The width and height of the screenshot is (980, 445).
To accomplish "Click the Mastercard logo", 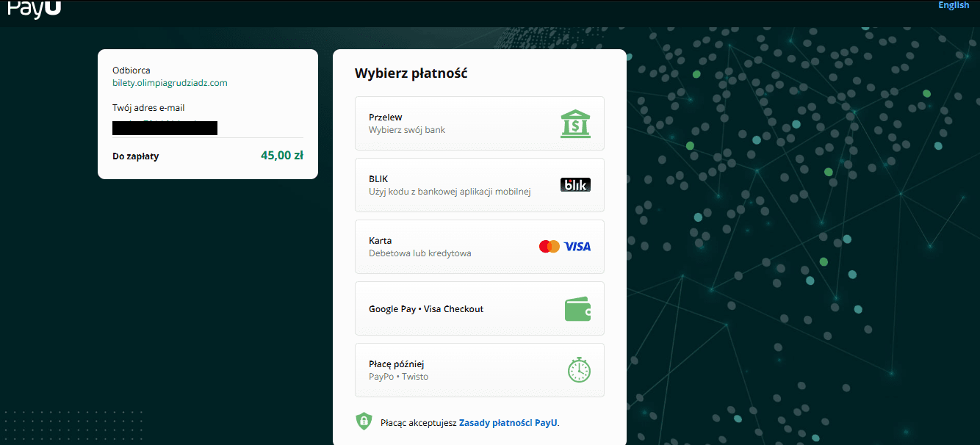I will point(550,247).
